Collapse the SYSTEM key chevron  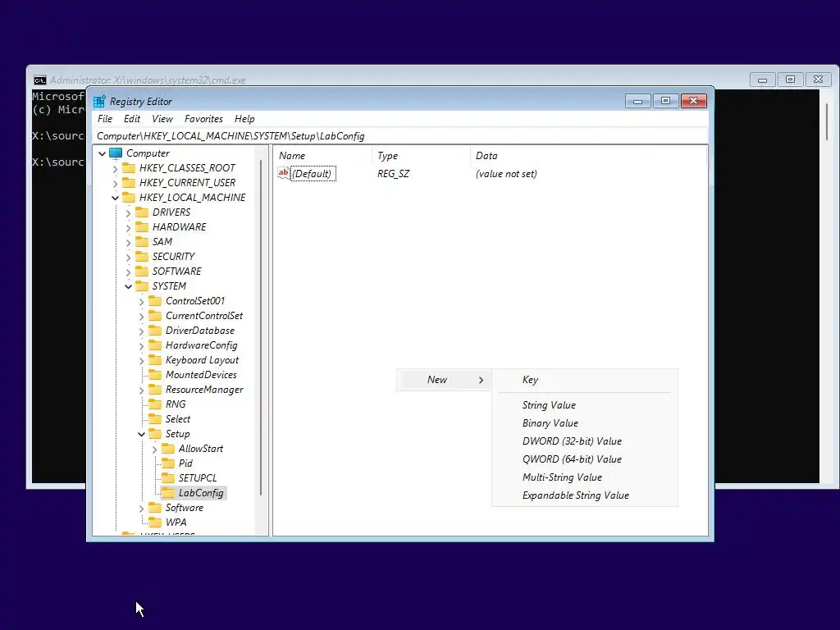tap(129, 286)
